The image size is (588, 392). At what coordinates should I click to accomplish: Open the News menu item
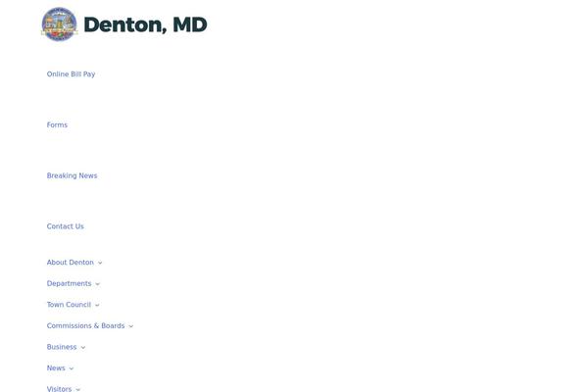56,368
